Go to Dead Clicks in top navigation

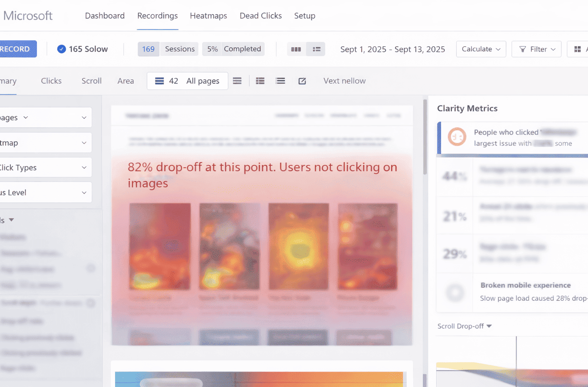tap(260, 16)
